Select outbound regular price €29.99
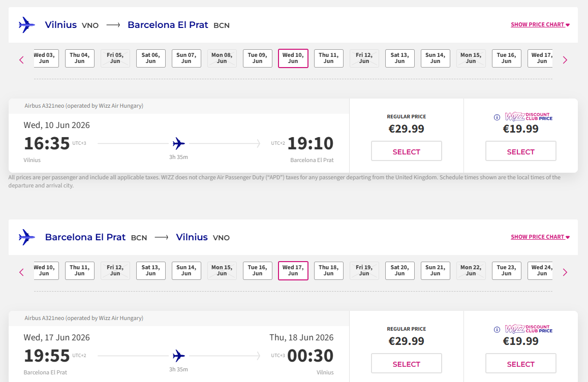Image resolution: width=588 pixels, height=382 pixels. point(406,151)
